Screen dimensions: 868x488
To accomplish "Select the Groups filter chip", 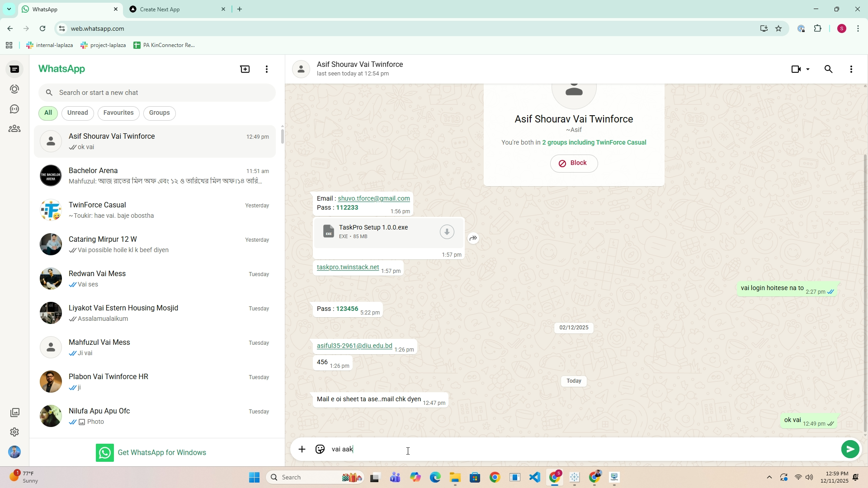I will click(159, 113).
